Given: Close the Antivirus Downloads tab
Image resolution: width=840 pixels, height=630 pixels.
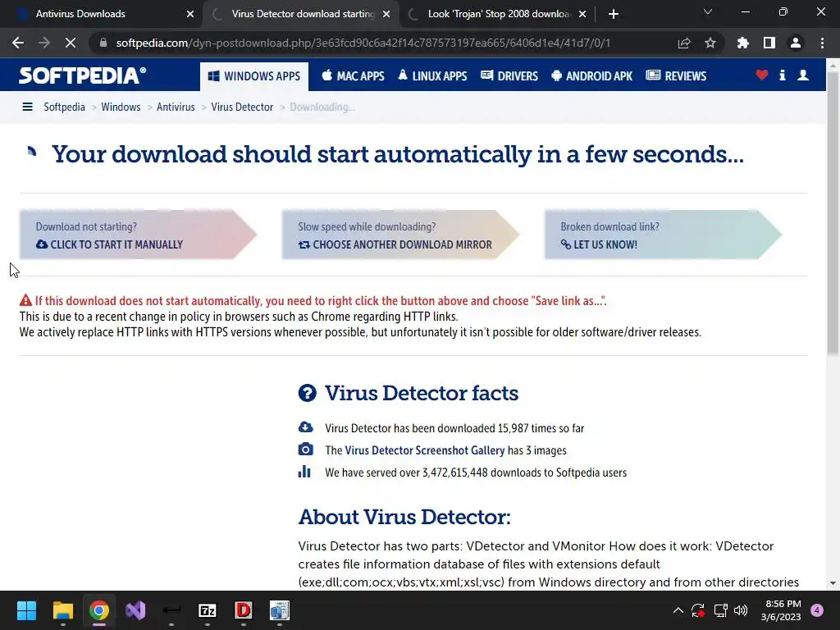Looking at the screenshot, I should (x=189, y=14).
